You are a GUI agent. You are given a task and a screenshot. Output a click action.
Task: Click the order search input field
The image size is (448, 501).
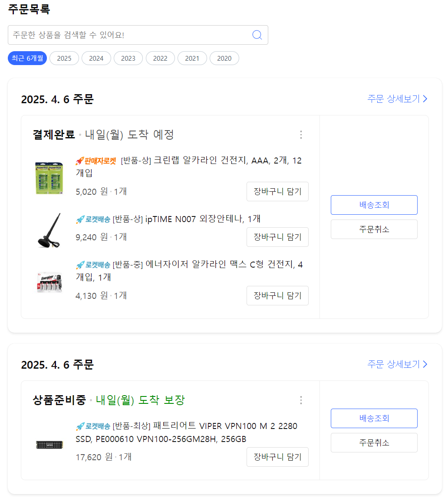[x=130, y=35]
